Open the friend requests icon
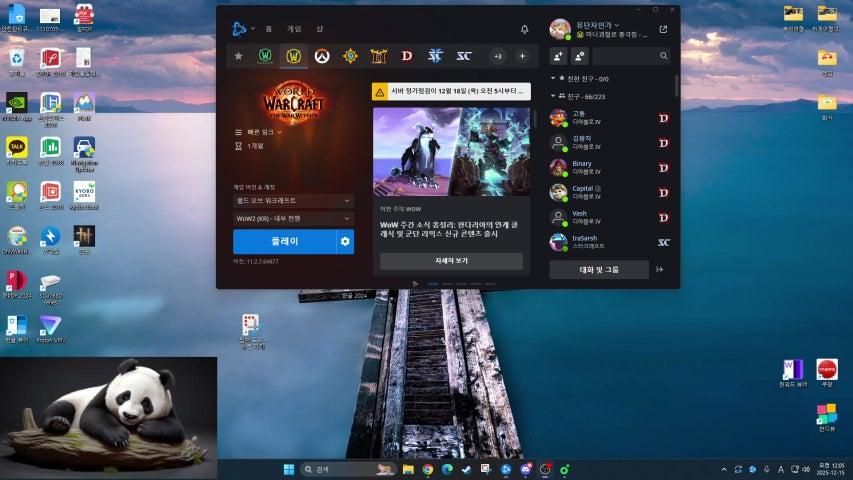Viewport: 853px width, 480px height. coord(579,56)
